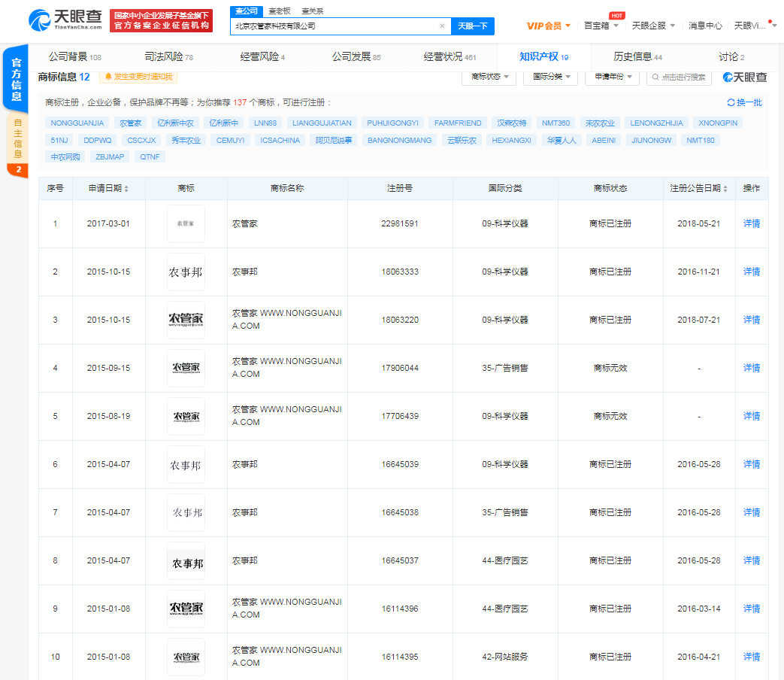Image resolution: width=784 pixels, height=680 pixels.
Task: Click the HEXIANGXI suggested trademark tag
Action: [x=511, y=141]
